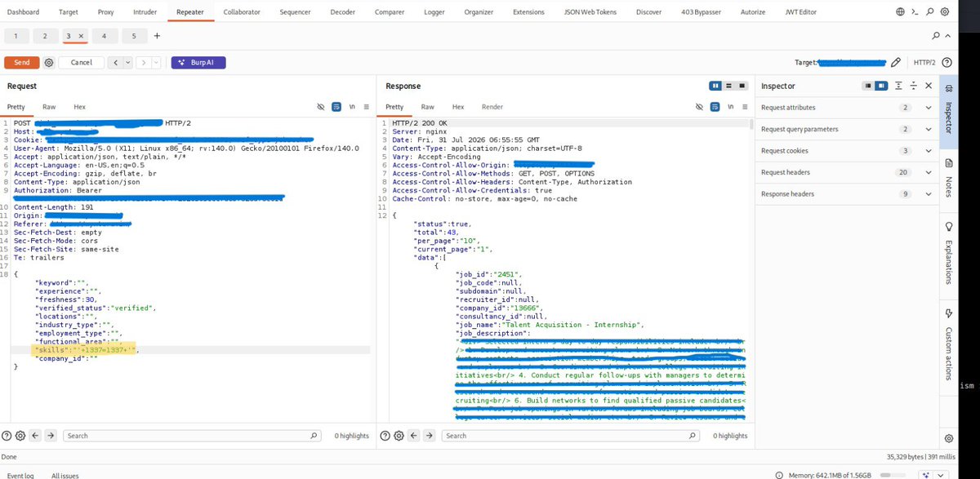Open Response panel hamburger menu

[746, 107]
